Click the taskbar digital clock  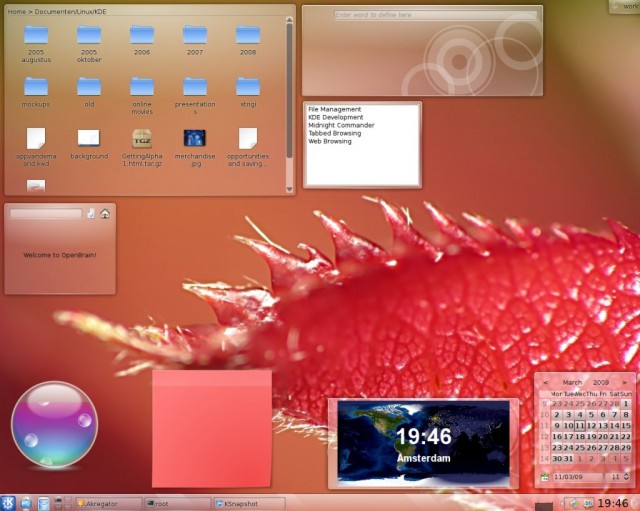pos(613,503)
